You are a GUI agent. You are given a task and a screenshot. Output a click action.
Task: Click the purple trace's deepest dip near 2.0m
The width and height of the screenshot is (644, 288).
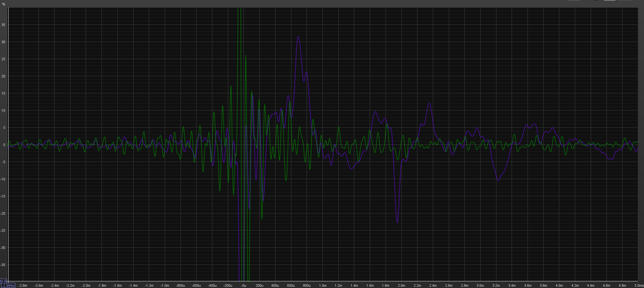point(397,222)
